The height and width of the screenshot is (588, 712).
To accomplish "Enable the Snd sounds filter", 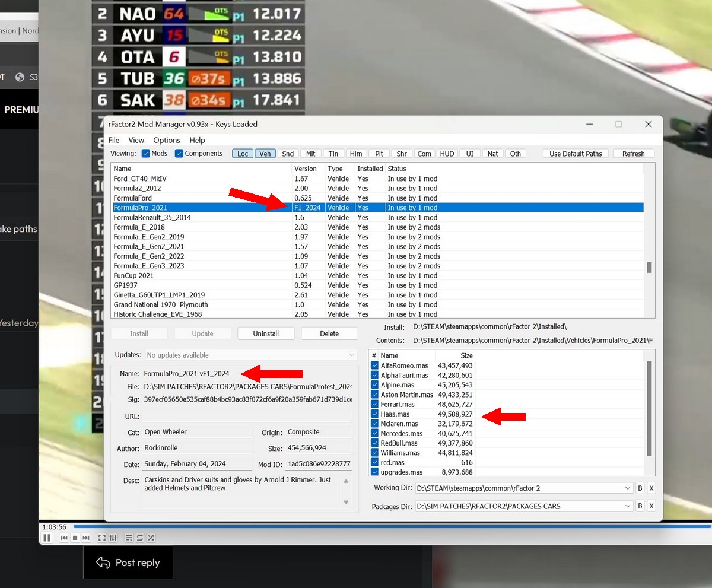I will click(x=288, y=154).
